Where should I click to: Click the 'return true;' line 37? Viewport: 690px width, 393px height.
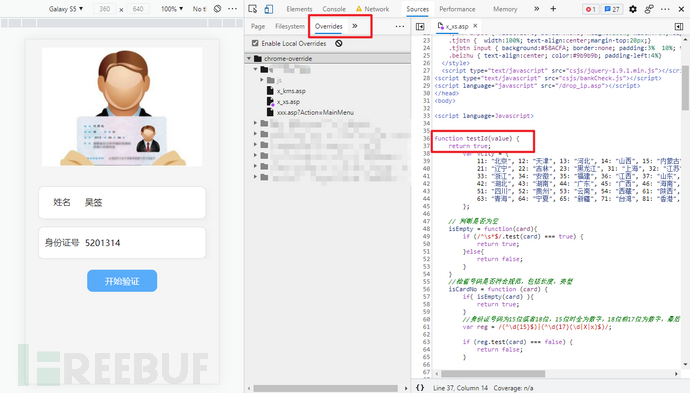click(469, 146)
